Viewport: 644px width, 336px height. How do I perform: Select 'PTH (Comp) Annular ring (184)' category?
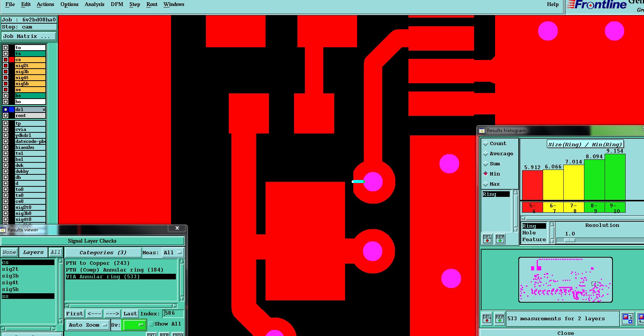click(121, 270)
